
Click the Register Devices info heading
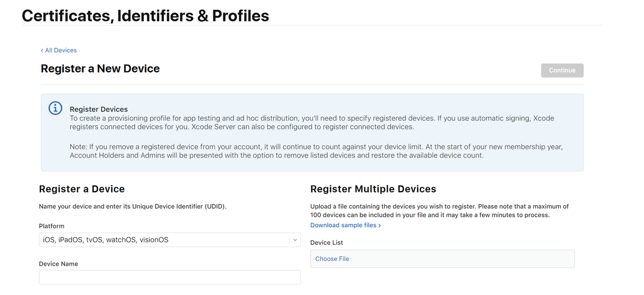(x=99, y=109)
